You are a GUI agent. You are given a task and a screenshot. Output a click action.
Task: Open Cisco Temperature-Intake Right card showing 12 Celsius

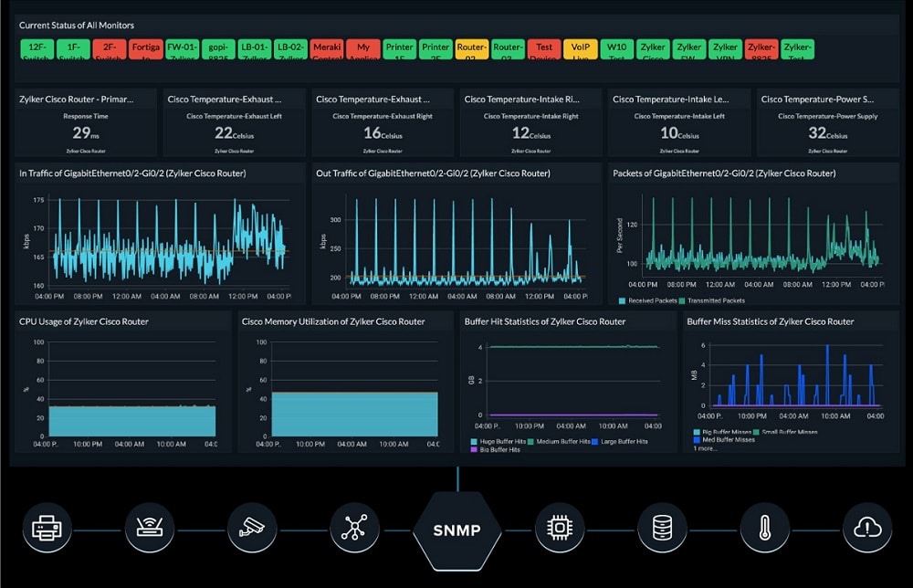[531, 123]
